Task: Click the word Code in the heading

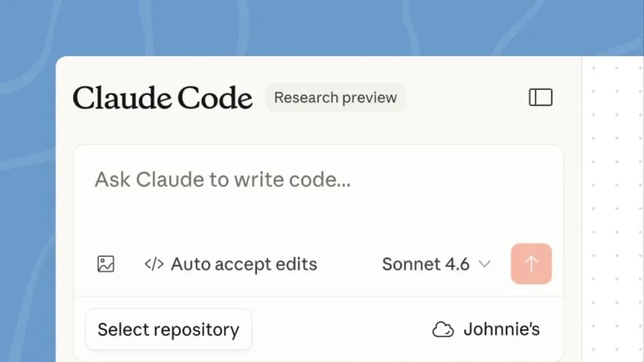Action: (x=215, y=98)
